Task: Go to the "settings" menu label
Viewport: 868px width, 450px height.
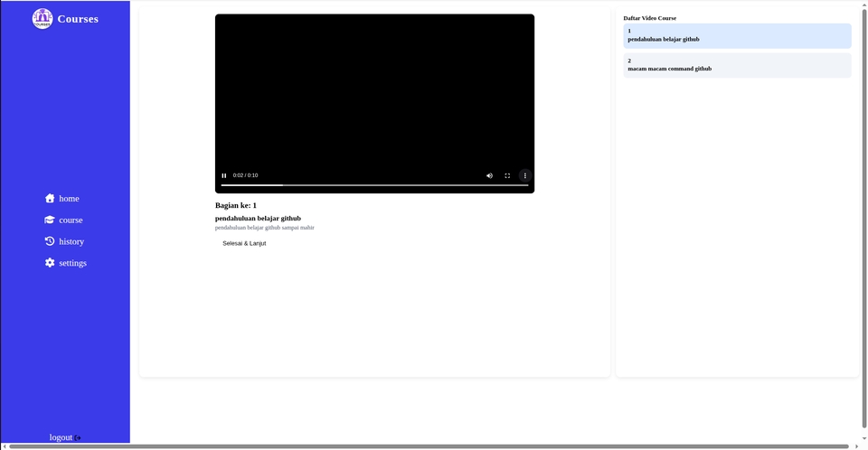Action: coord(73,263)
